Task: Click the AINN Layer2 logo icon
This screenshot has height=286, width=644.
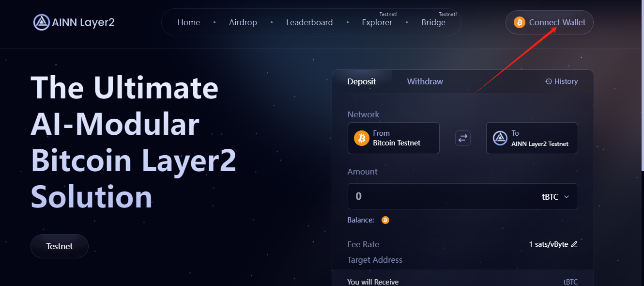Action: tap(42, 22)
